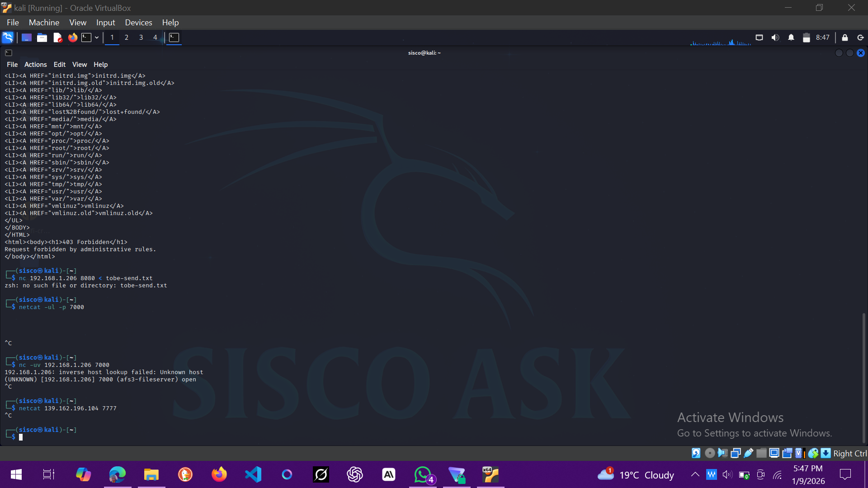Click the Right Ctrl host key label
868x488 pixels.
click(850, 453)
